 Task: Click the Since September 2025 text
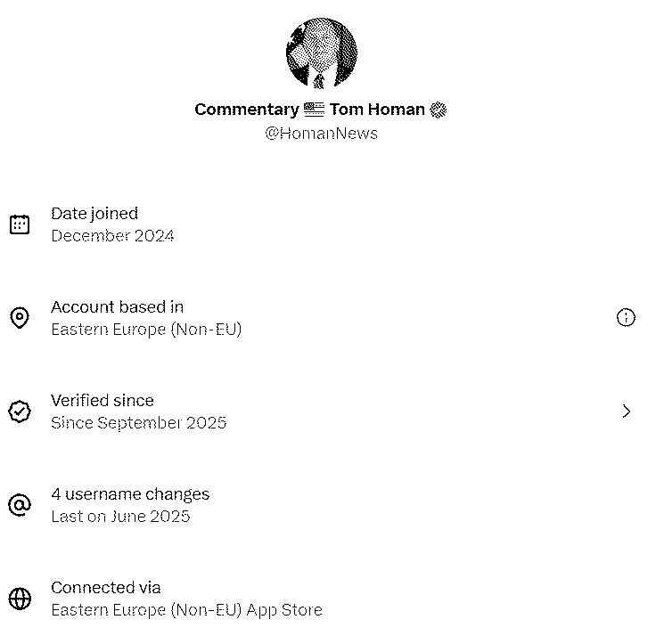tap(139, 423)
